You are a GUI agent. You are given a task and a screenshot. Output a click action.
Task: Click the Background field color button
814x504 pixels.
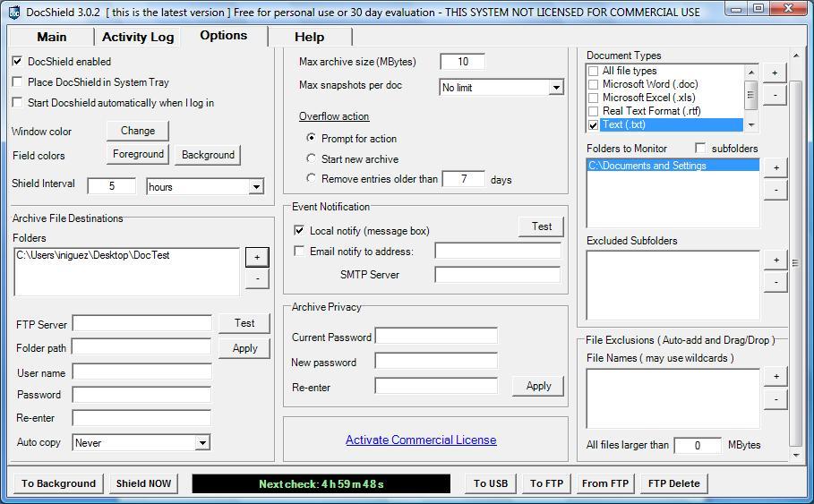point(208,155)
